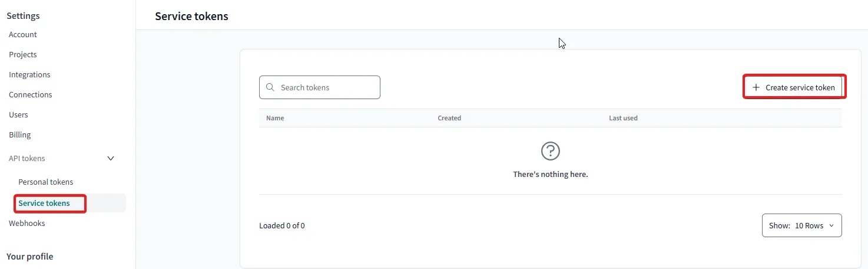Click the Name column header
This screenshot has width=868, height=269.
[275, 118]
